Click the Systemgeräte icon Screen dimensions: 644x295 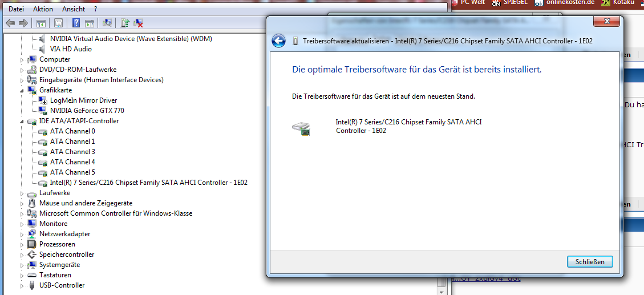pyautogui.click(x=32, y=265)
